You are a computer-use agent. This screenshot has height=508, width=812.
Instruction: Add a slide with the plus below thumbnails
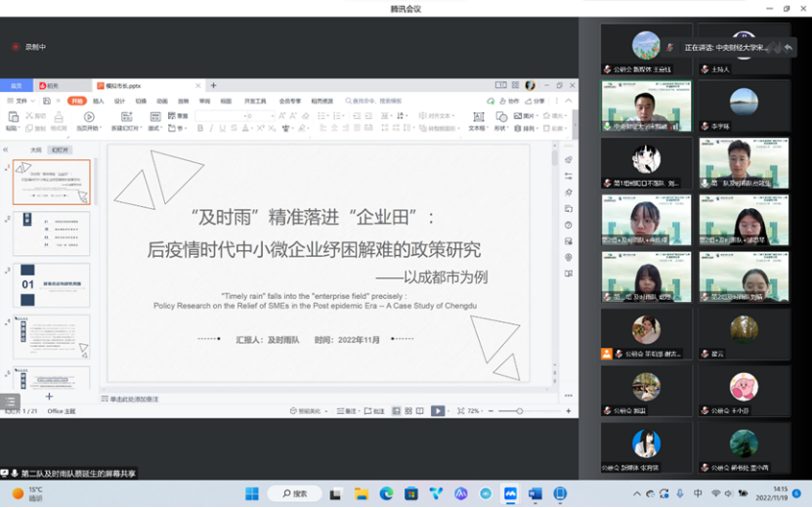50,398
